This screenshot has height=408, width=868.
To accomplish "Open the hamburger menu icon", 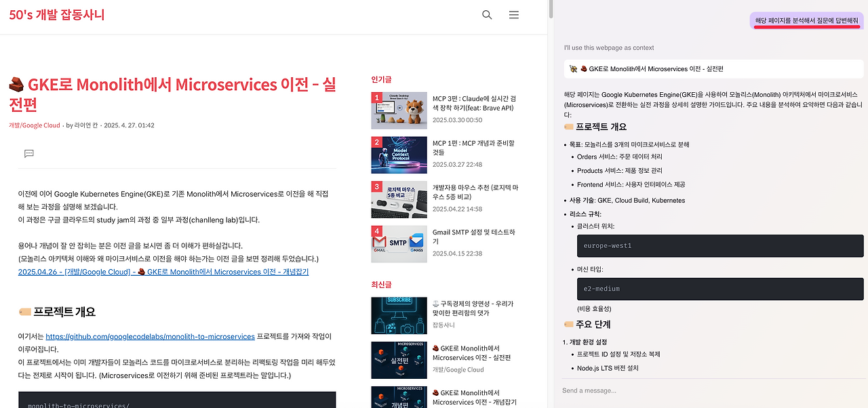I will [x=514, y=15].
